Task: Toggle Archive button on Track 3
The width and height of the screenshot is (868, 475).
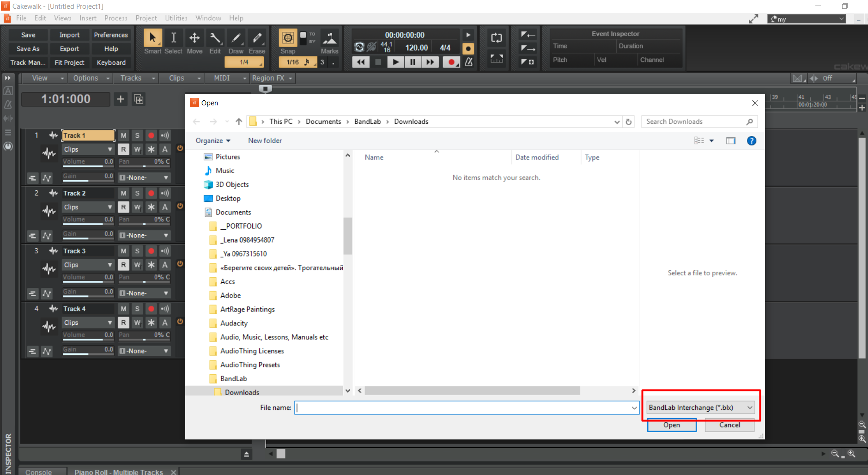Action: pyautogui.click(x=165, y=265)
